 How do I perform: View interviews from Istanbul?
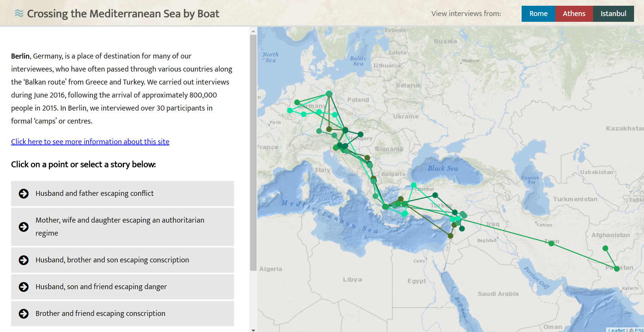tap(613, 13)
